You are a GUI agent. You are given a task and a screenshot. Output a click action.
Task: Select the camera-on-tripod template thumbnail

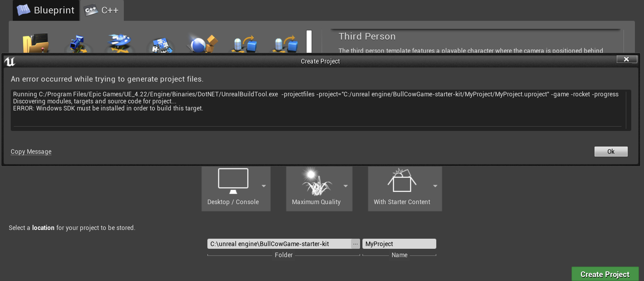pos(78,44)
